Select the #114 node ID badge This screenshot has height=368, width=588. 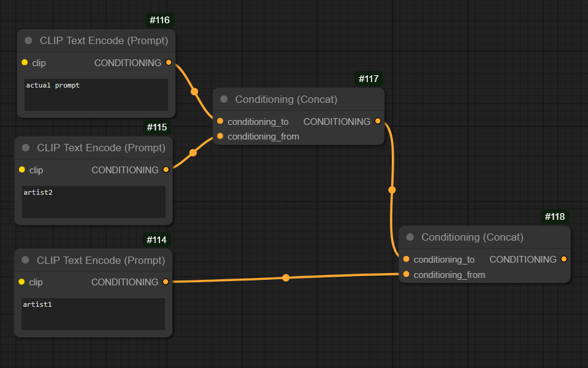click(156, 239)
